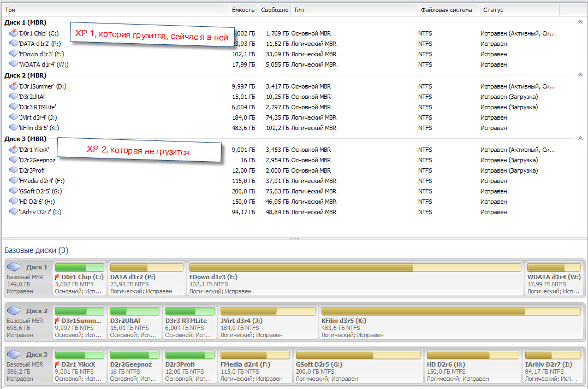Click '698,6 ГБ' size label under Диск 2
This screenshot has width=588, height=389.
pos(19,328)
